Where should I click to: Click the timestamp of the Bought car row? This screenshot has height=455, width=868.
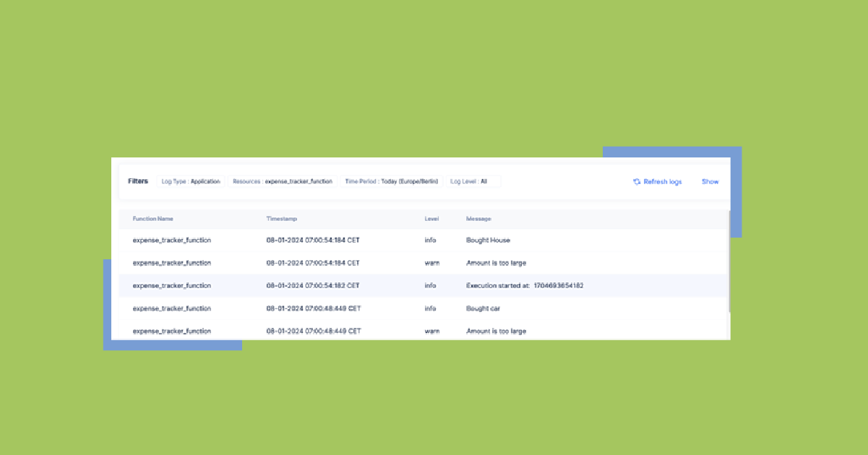tap(313, 308)
